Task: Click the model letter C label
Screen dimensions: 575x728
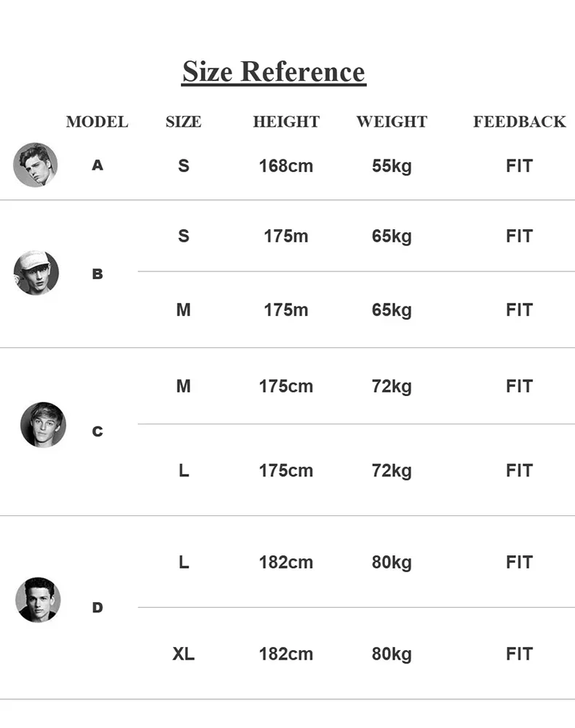Action: point(98,432)
